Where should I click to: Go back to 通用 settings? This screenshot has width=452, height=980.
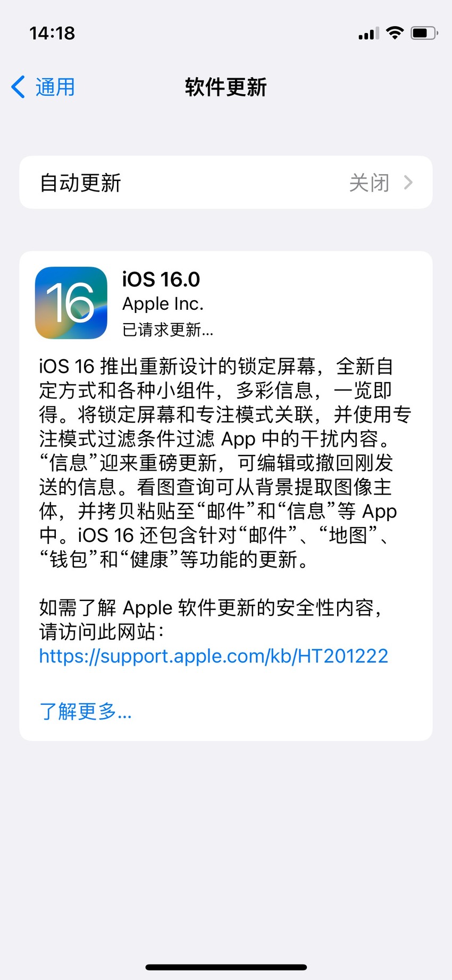(x=43, y=87)
